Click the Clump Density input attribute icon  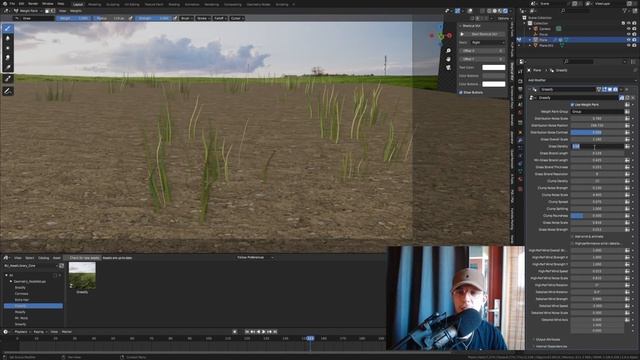(627, 181)
